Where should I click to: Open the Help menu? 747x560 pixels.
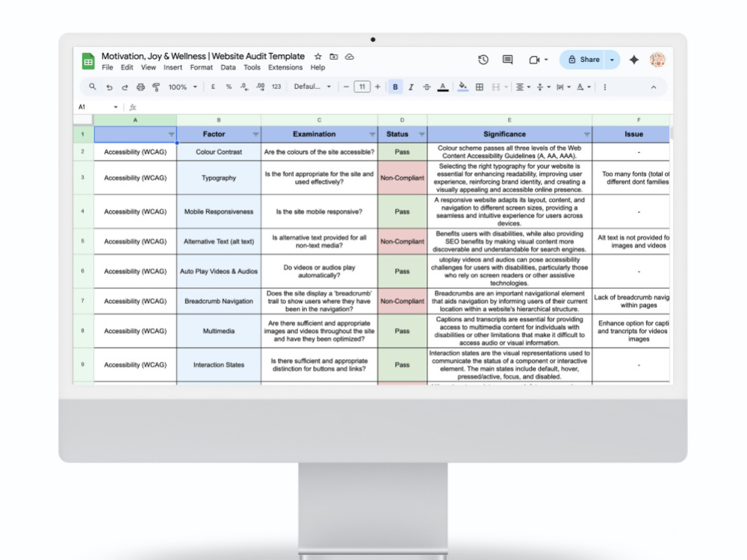(317, 68)
